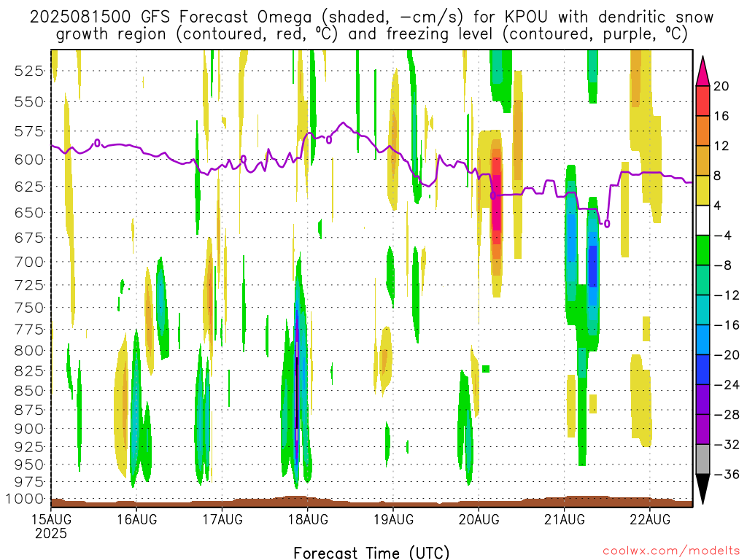This screenshot has width=747, height=560.
Task: Click the Forecast Time (UTC) axis title
Action: (x=371, y=553)
